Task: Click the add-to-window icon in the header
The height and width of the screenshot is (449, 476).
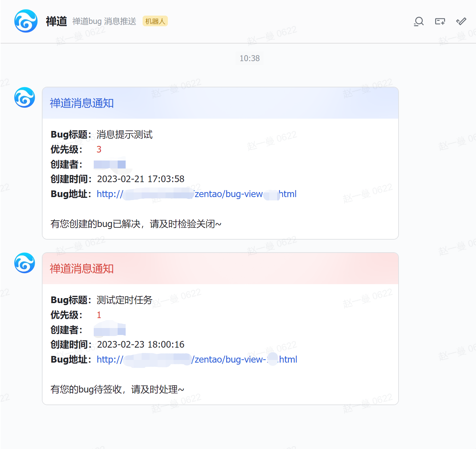Action: [x=440, y=22]
